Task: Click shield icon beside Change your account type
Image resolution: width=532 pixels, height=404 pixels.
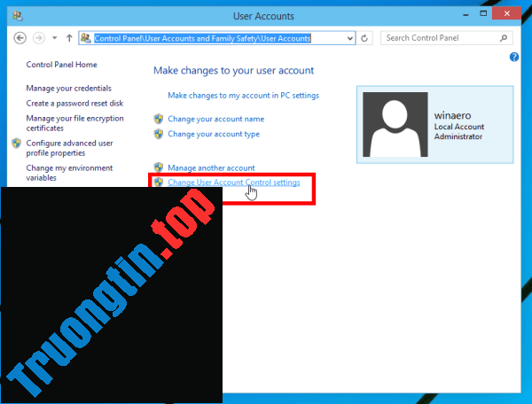Action: point(159,134)
